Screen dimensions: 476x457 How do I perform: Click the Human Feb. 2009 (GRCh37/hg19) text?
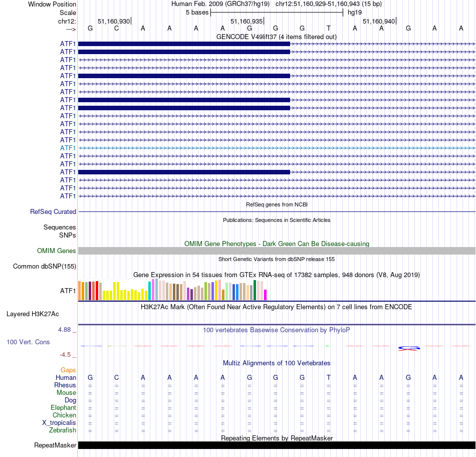[x=220, y=4]
